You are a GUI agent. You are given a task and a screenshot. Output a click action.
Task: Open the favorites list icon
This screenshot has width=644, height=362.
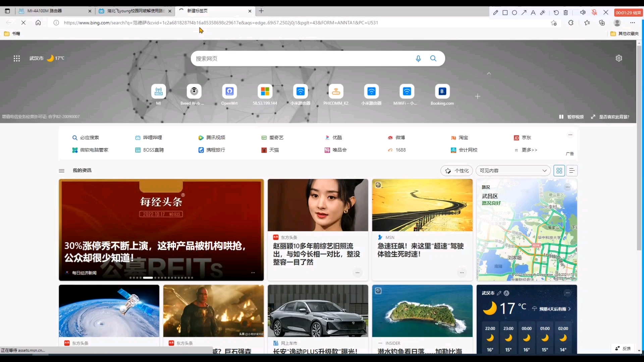(587, 23)
